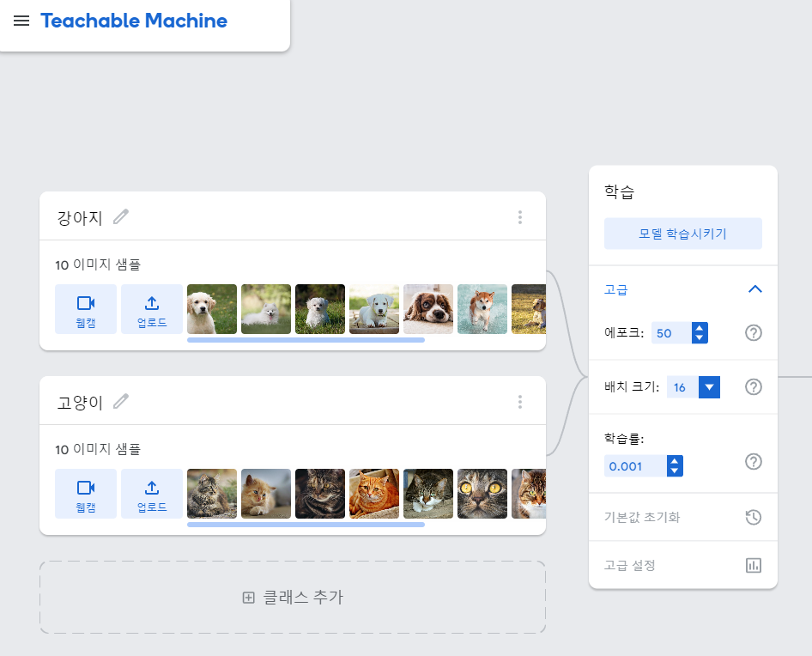Click the Teachable Machine logo title
The image size is (812, 656).
[134, 21]
